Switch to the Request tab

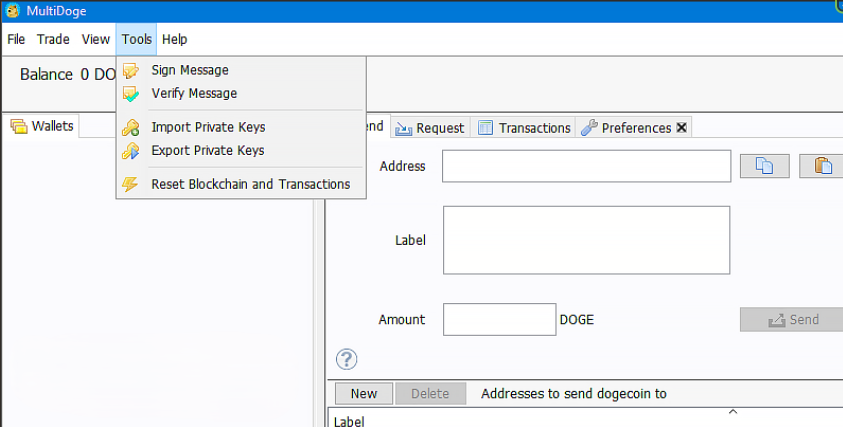[x=430, y=128]
